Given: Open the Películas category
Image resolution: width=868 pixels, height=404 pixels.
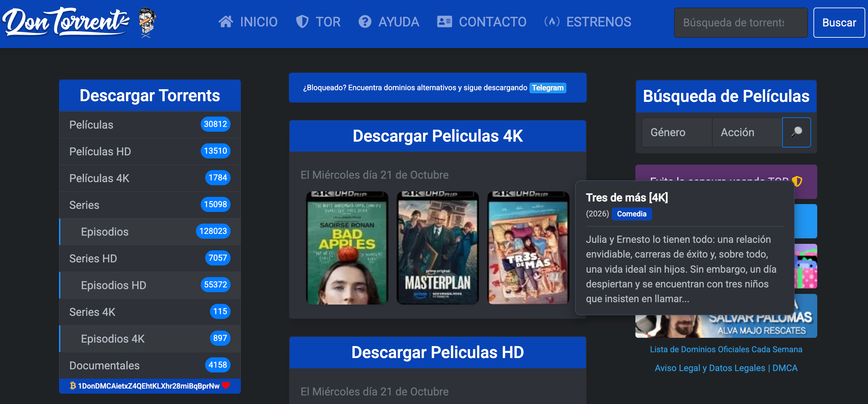Looking at the screenshot, I should coord(150,125).
